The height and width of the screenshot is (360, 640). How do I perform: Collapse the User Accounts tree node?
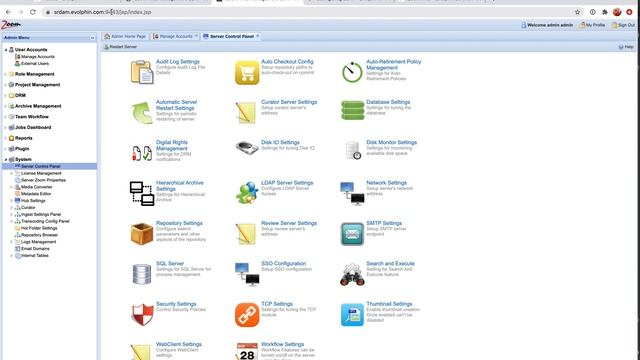tap(6, 50)
